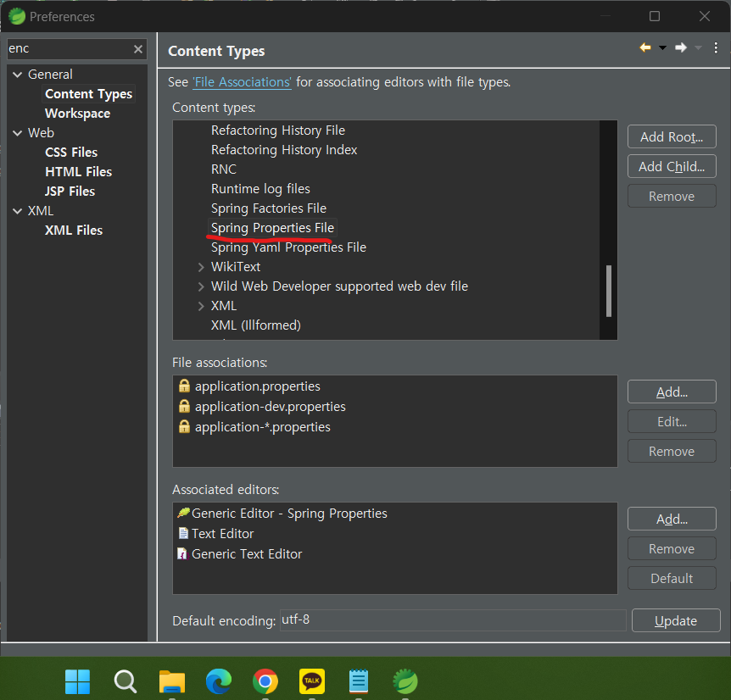This screenshot has width=731, height=700.
Task: Open JSP Files preference page
Action: [x=70, y=192]
